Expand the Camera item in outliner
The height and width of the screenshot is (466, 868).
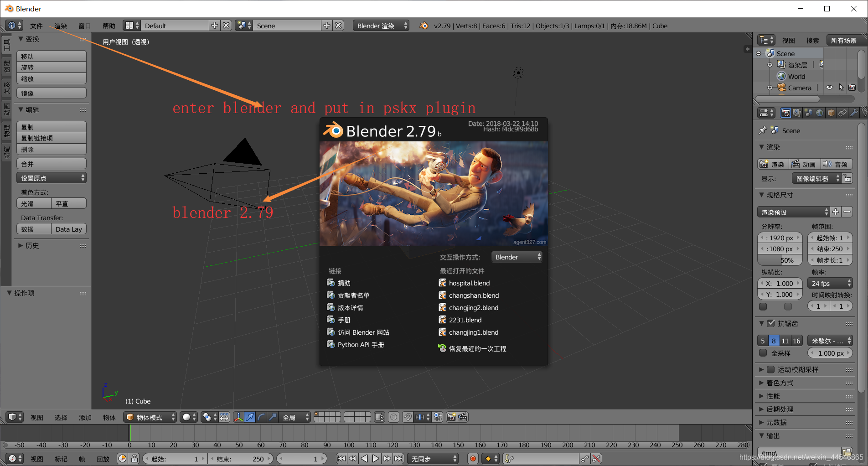point(770,88)
